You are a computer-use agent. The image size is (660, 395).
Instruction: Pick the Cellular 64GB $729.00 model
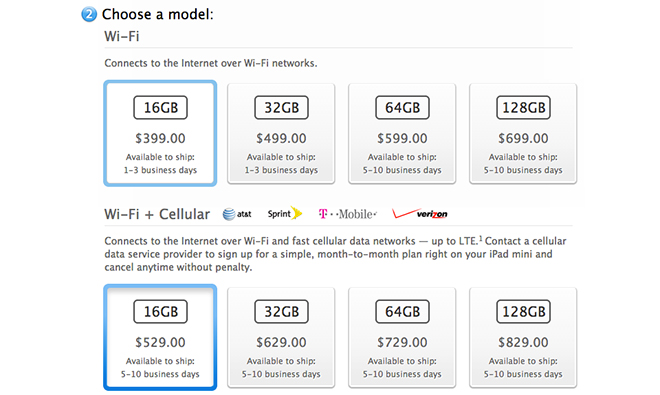[x=402, y=337]
